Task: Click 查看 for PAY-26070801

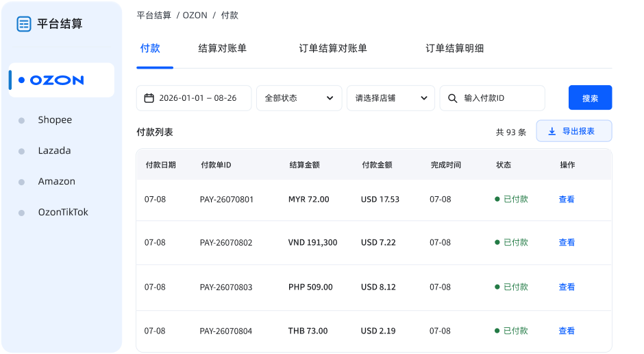Action: [x=567, y=200]
